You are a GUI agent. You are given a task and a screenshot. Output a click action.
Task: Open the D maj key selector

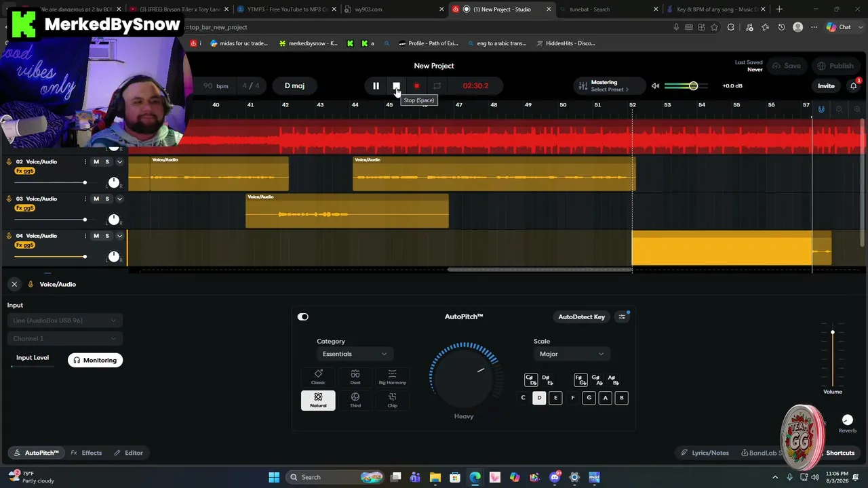(x=294, y=86)
